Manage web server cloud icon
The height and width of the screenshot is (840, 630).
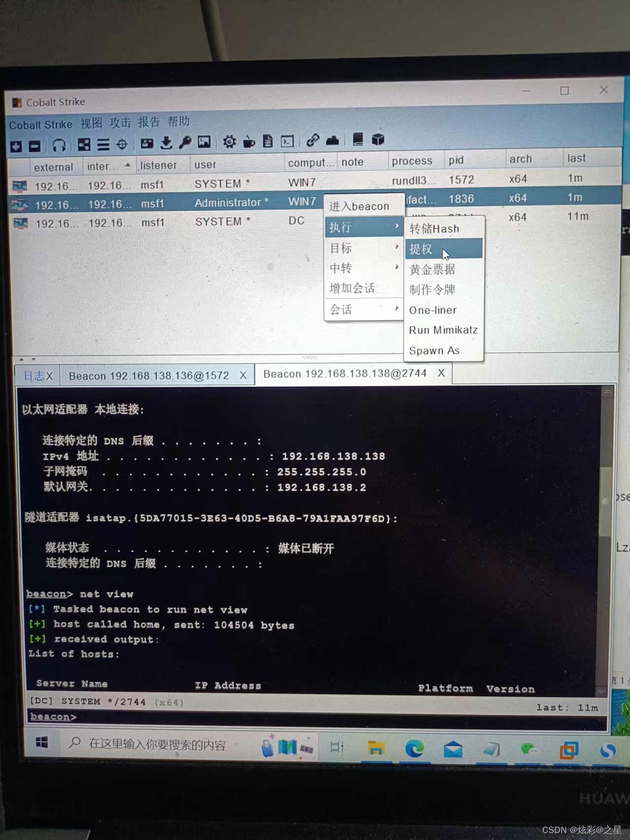pos(332,140)
